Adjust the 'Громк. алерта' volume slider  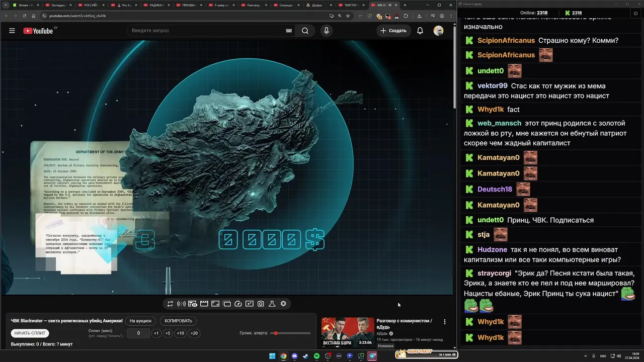pos(291,333)
